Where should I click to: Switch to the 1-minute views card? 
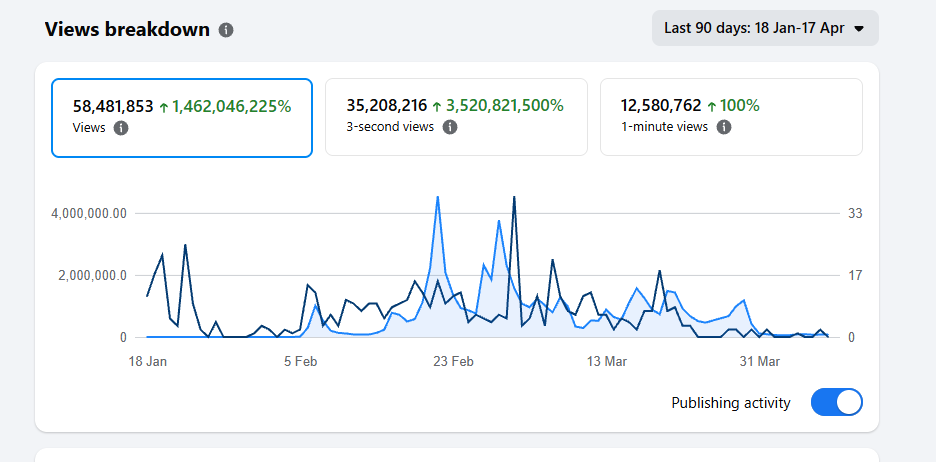click(731, 117)
